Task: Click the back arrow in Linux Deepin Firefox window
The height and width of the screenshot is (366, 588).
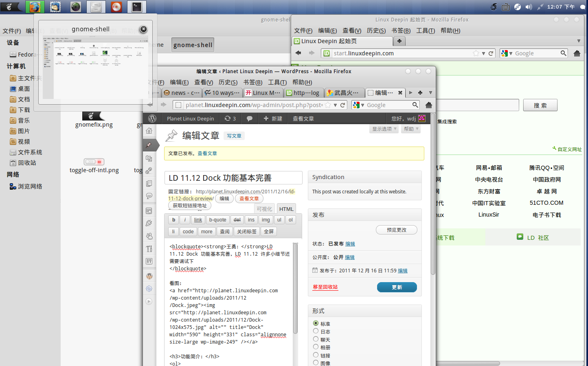Action: [298, 53]
